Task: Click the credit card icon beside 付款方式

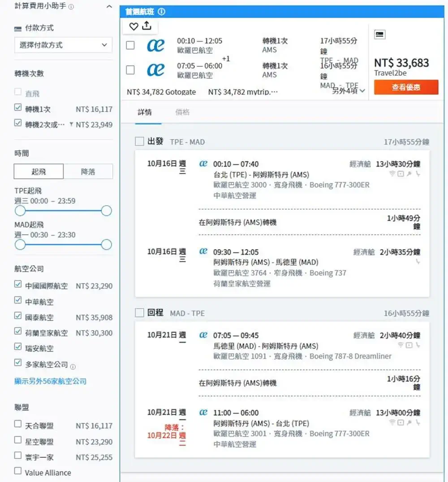Action: coord(18,29)
